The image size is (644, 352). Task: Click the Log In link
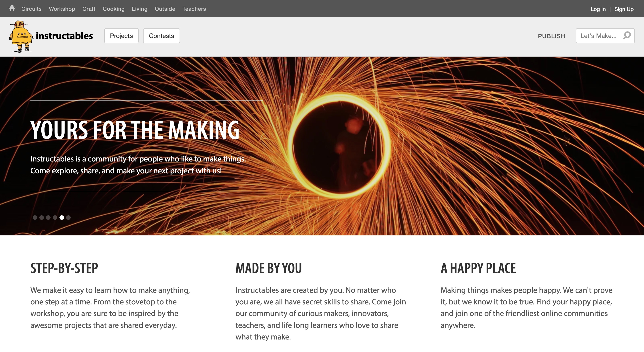598,9
